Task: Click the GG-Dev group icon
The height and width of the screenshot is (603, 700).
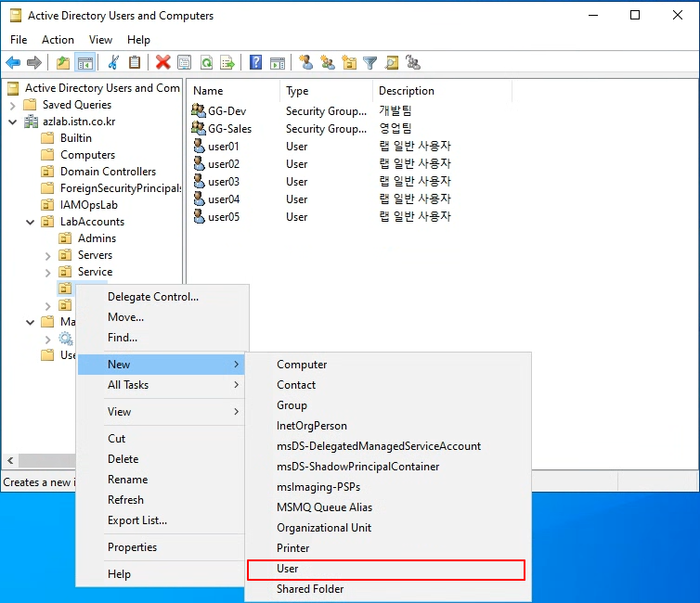Action: click(199, 110)
